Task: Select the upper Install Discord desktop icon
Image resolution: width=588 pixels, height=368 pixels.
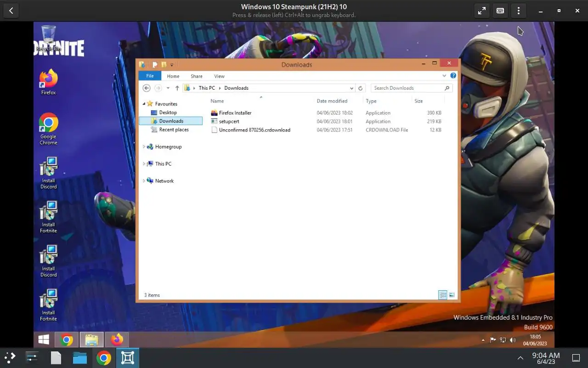Action: 48,173
